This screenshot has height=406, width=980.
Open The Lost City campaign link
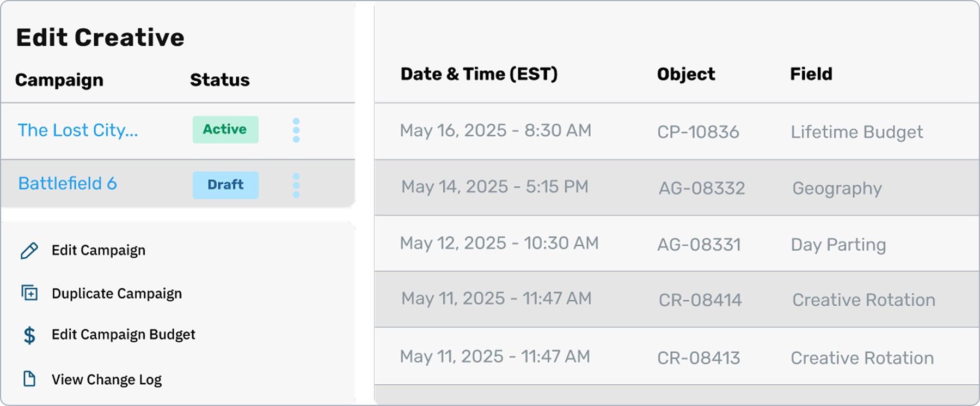(78, 130)
